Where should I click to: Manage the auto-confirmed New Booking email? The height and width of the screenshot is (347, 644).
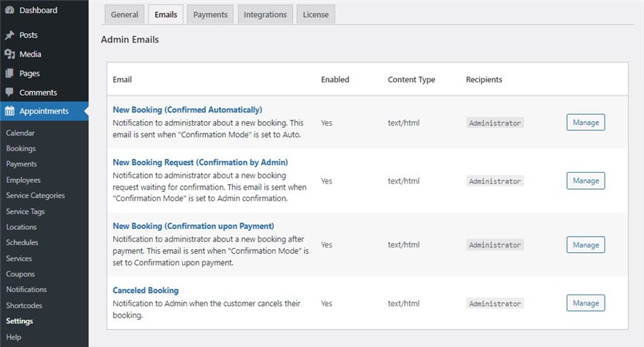[585, 122]
